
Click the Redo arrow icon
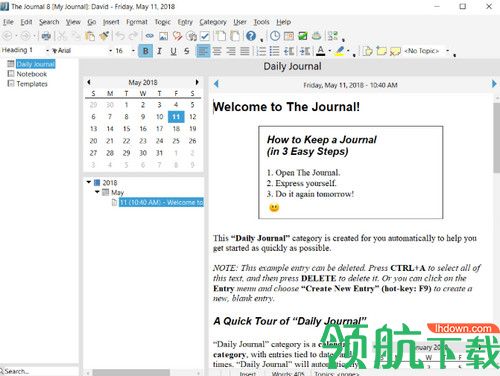(x=133, y=36)
